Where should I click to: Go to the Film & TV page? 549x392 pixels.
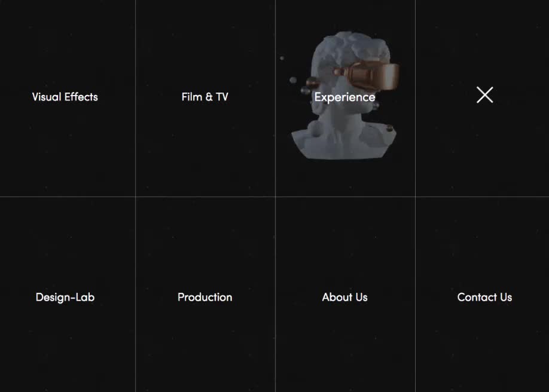[205, 97]
